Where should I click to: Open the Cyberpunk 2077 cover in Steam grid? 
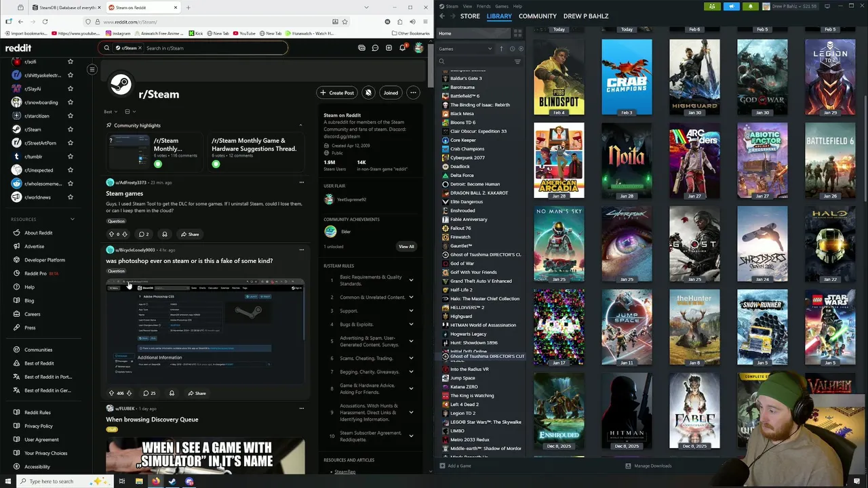coord(627,244)
